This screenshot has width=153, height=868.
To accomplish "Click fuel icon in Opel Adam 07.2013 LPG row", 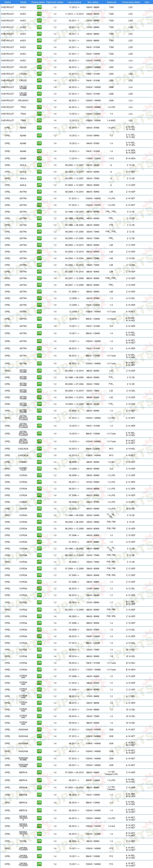I will coord(39,128).
